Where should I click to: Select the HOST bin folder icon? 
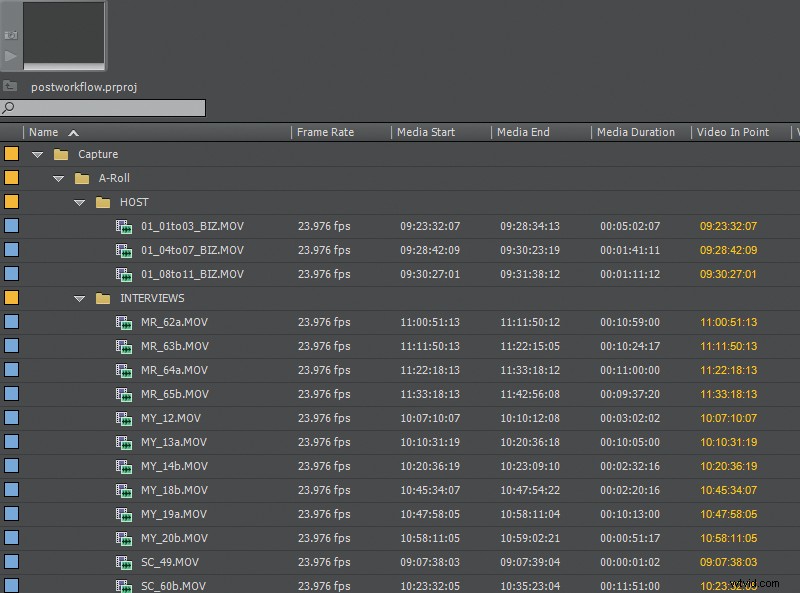coord(102,202)
